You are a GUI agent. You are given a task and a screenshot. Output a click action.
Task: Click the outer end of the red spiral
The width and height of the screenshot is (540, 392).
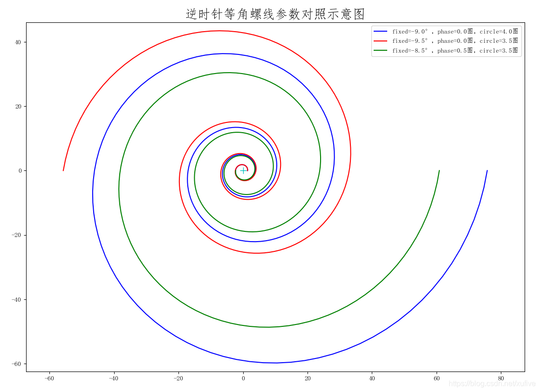(x=63, y=170)
